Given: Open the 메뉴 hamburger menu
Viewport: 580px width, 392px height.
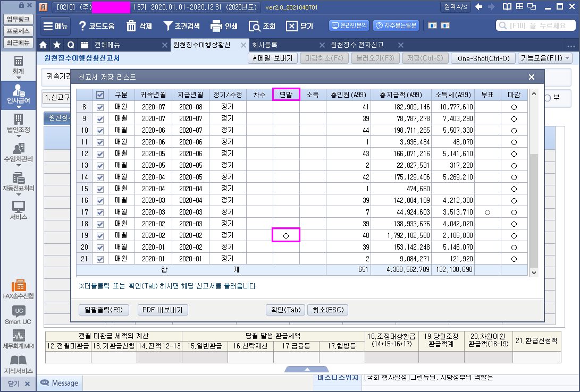Looking at the screenshot, I should pos(55,26).
